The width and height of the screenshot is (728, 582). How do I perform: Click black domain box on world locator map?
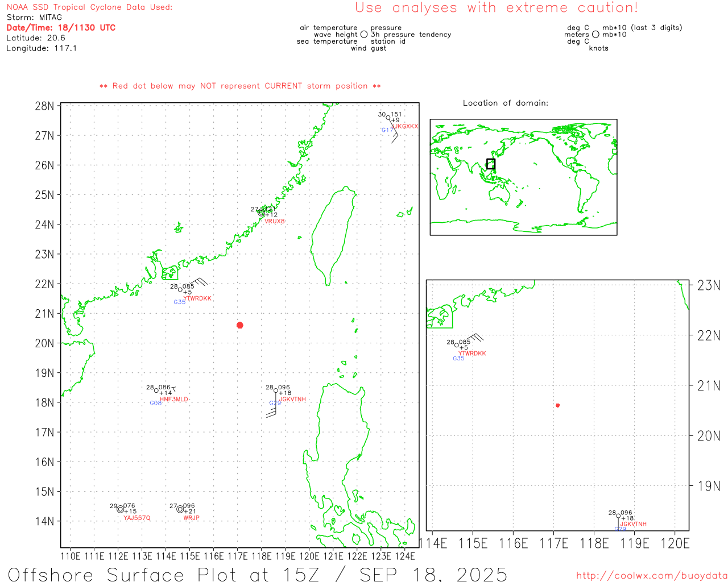[491, 164]
